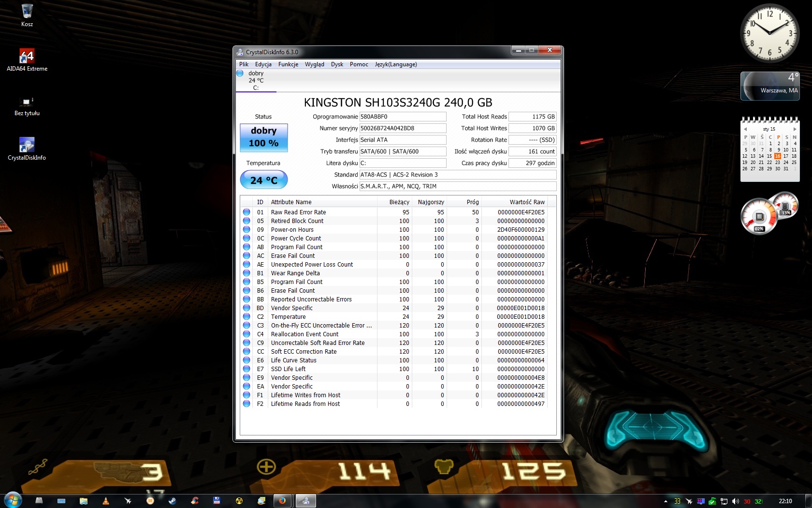Select the Wear Range Delta row
The height and width of the screenshot is (508, 812).
tap(394, 273)
